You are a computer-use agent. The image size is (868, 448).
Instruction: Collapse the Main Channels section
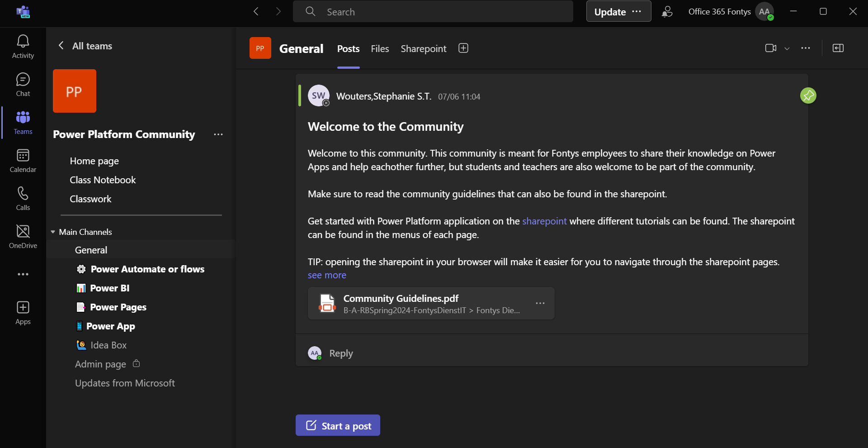[53, 232]
